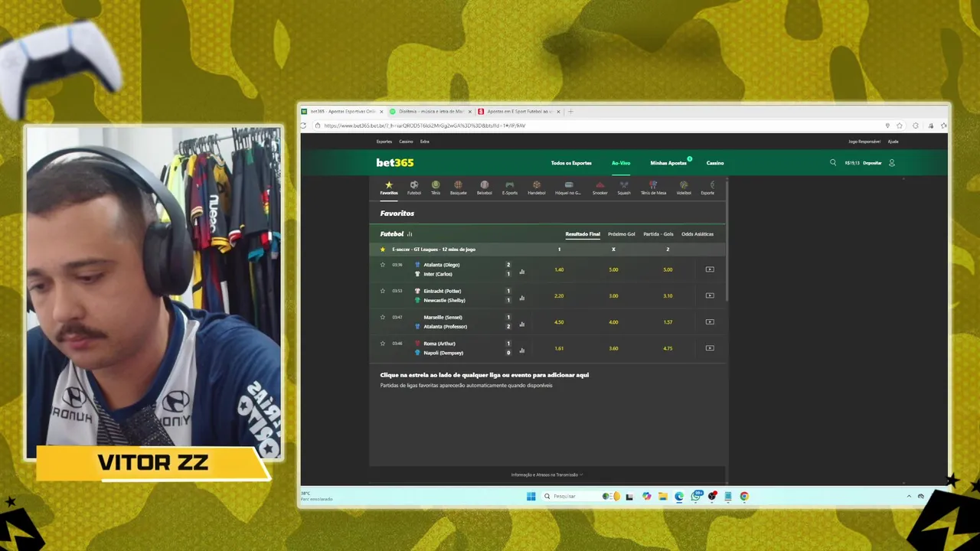The height and width of the screenshot is (551, 980).
Task: Click Esportes in the top bar
Action: [x=384, y=142]
